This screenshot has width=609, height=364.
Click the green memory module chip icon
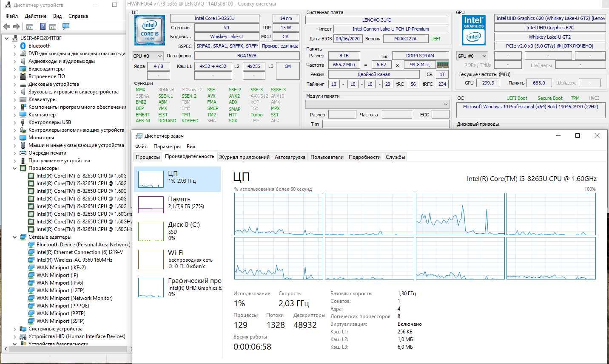click(443, 65)
